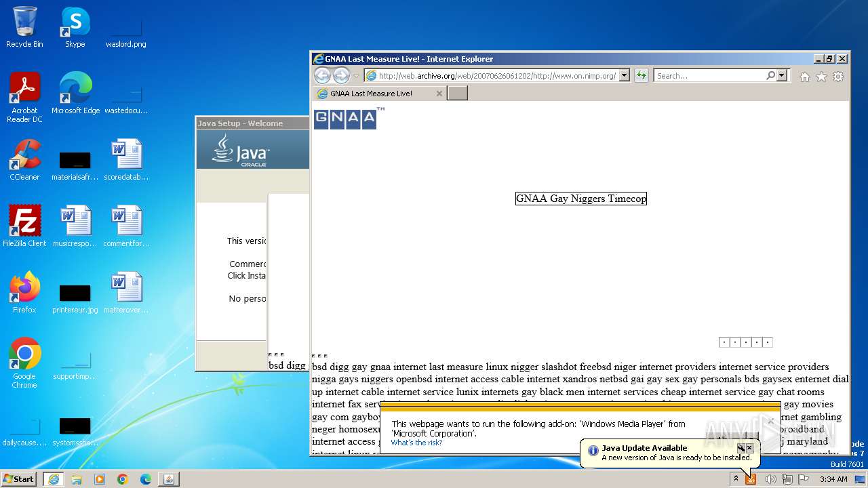Open Recycle Bin on the desktop
868x488 pixels.
point(24,27)
